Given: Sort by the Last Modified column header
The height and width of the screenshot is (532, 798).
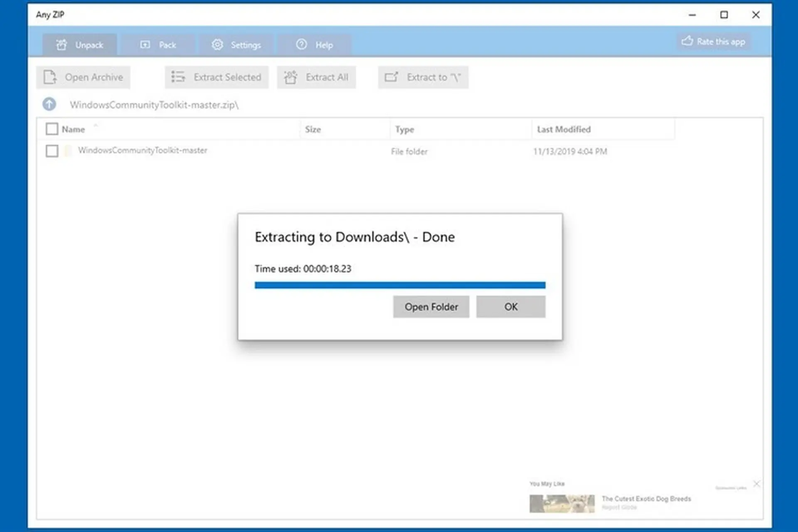Looking at the screenshot, I should pos(564,129).
